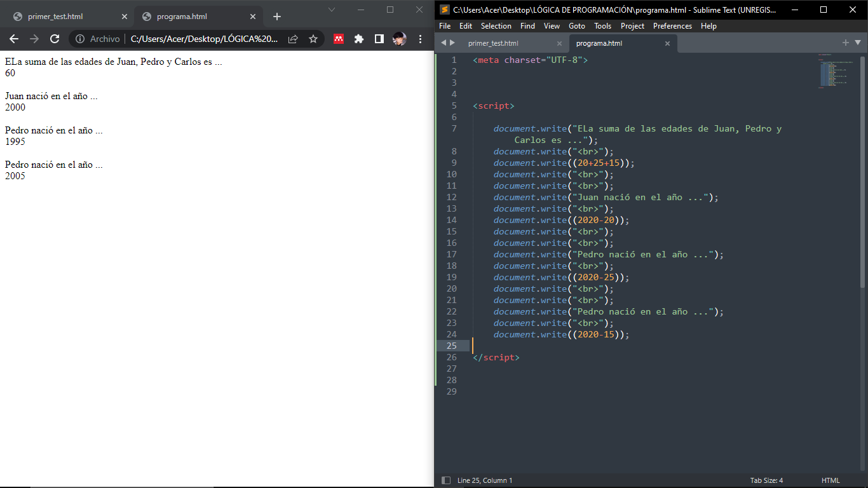Viewport: 868px width, 488px height.
Task: Open Chrome profile avatar
Action: [400, 39]
